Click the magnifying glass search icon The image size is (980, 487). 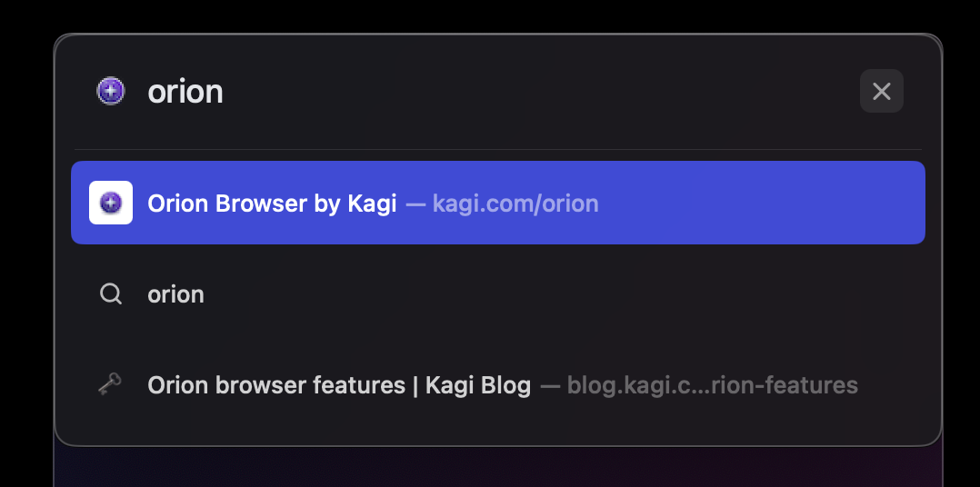(x=111, y=294)
